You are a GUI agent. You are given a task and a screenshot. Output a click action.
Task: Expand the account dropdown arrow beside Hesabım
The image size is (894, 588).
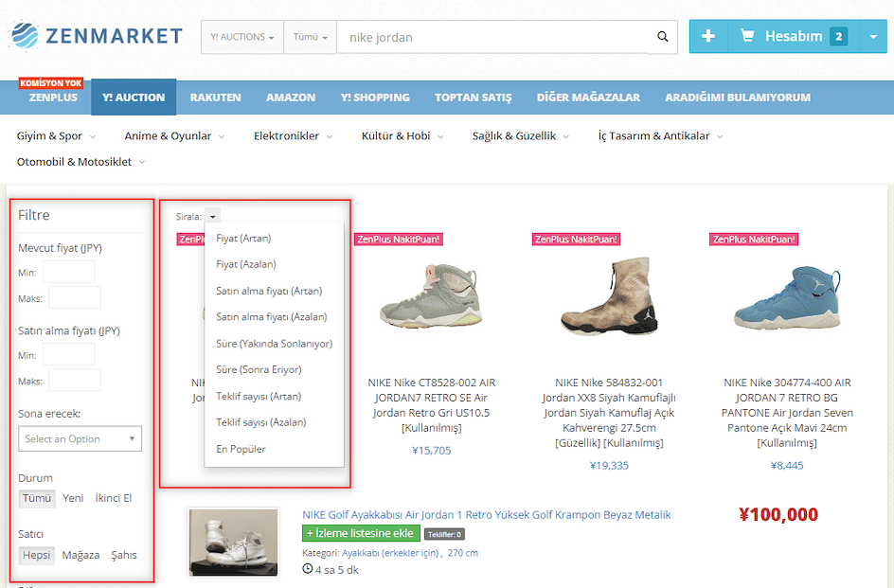873,37
